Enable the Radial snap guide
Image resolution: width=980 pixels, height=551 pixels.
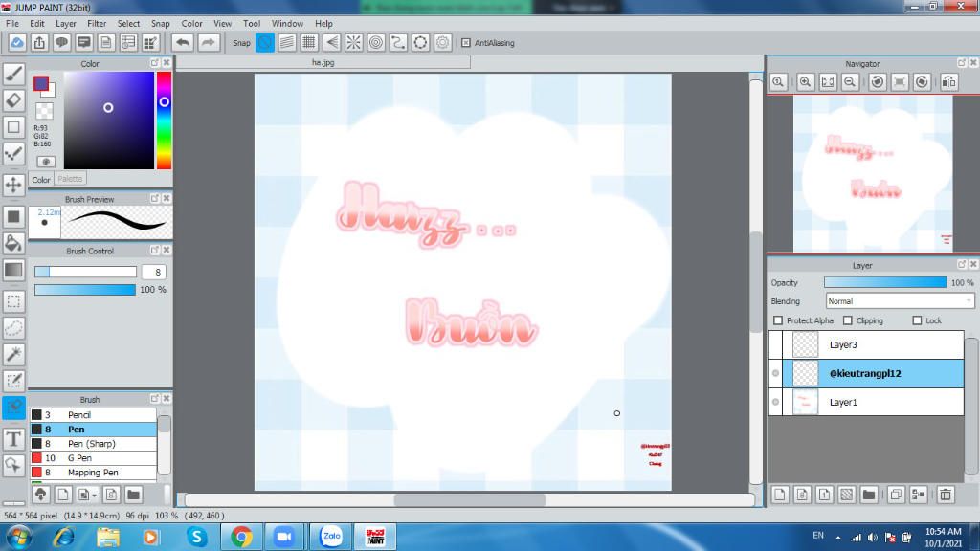click(354, 42)
